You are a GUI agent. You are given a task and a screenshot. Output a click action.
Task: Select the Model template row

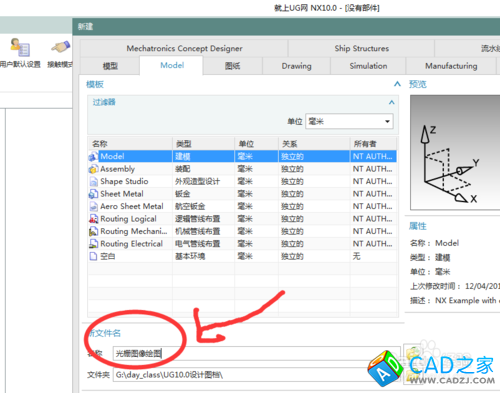coord(243,156)
